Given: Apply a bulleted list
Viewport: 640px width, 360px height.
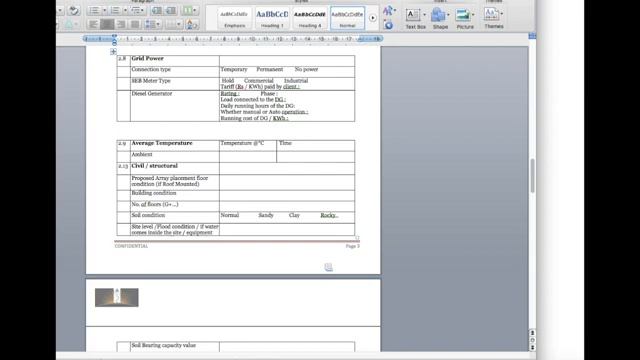Looking at the screenshot, I should coord(94,10).
